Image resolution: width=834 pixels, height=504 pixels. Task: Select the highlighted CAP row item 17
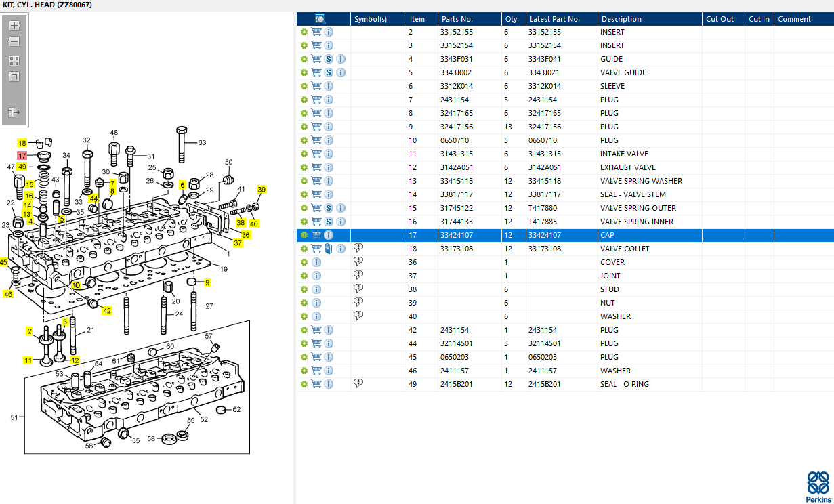coord(565,235)
